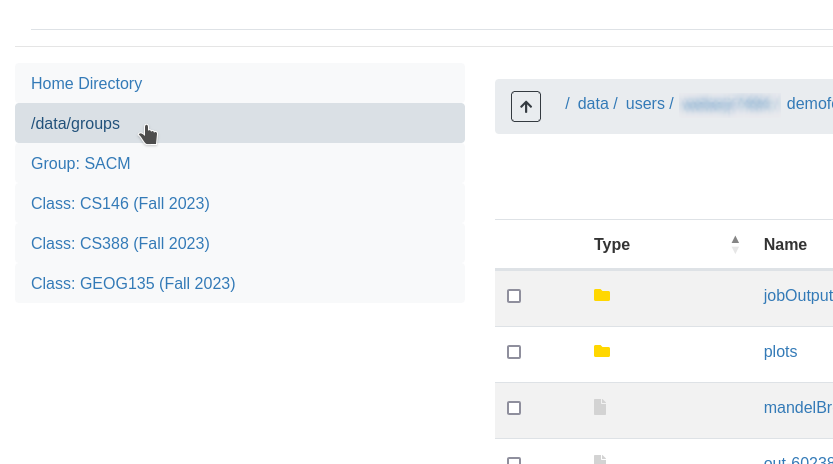Open the Class: CS388 (Fall 2023) directory
This screenshot has width=833, height=464.
[x=120, y=243]
